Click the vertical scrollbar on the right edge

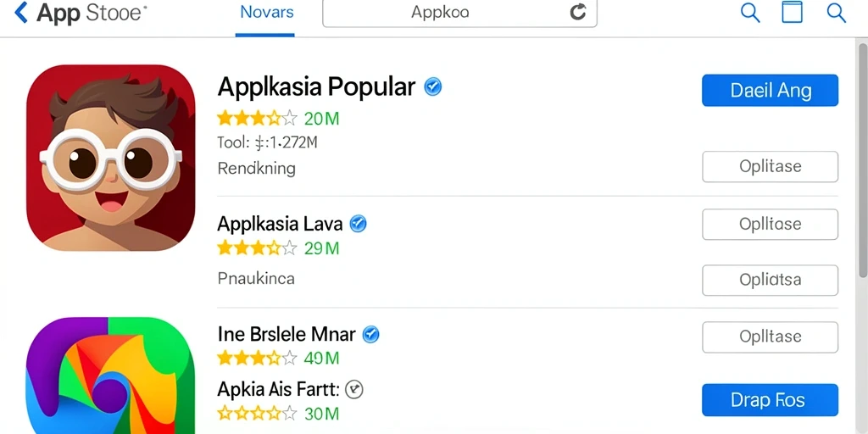coord(863,160)
